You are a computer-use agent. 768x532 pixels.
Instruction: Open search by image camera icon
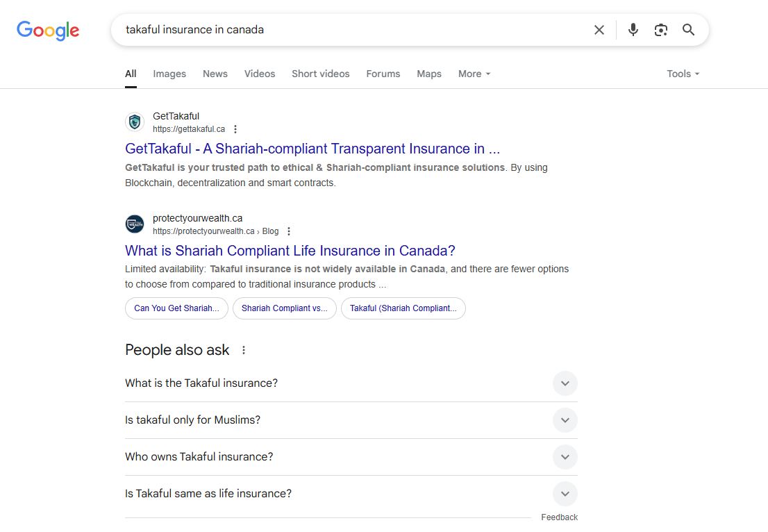(661, 30)
